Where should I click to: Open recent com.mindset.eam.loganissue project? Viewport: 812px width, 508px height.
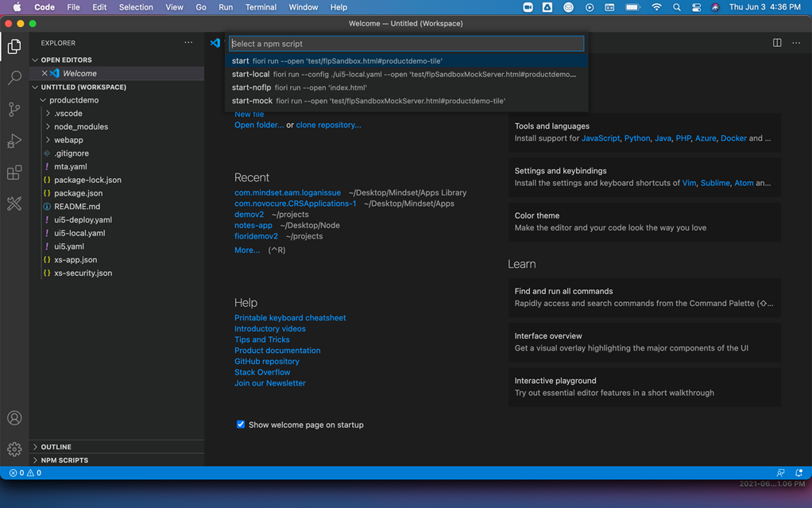pos(288,192)
